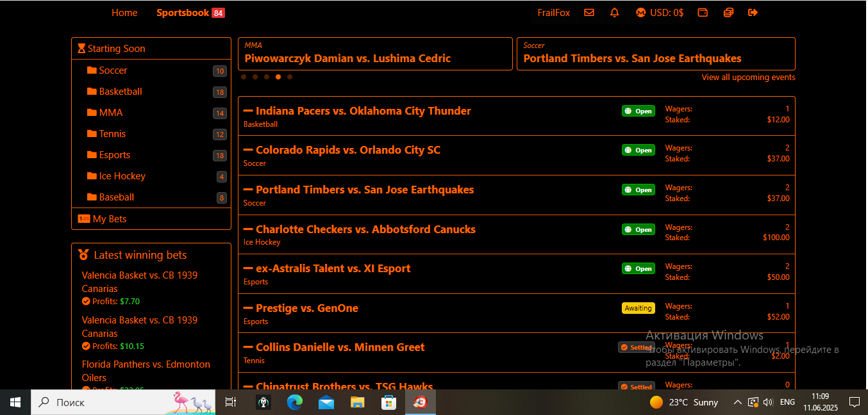Viewport: 868px width, 415px height.
Task: Open the Sportsbook menu item
Action: tap(190, 13)
